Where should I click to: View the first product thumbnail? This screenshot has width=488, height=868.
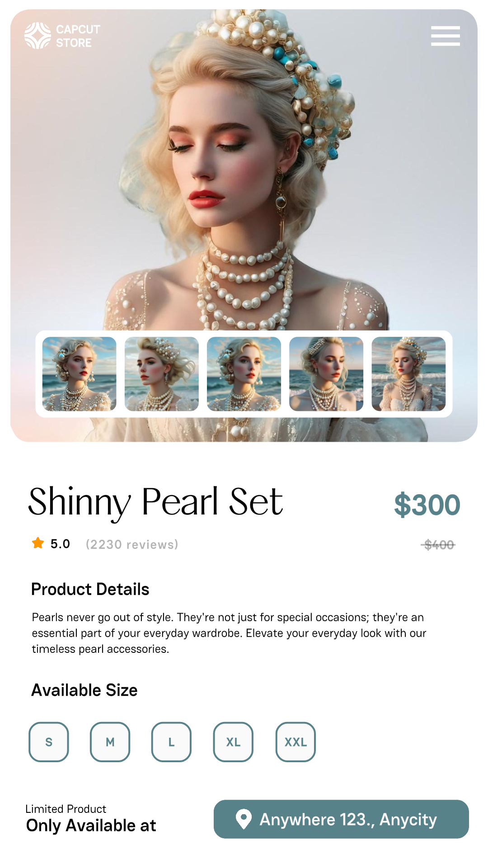pyautogui.click(x=79, y=374)
